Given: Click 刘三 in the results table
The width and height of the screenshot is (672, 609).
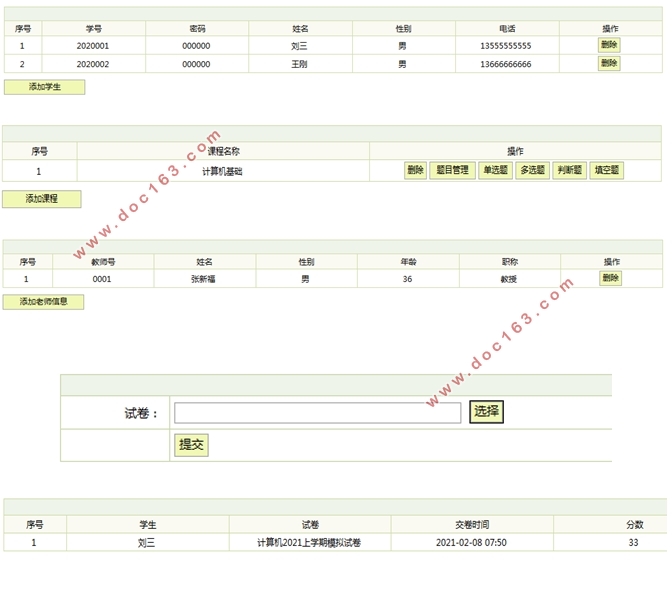Looking at the screenshot, I should [146, 543].
